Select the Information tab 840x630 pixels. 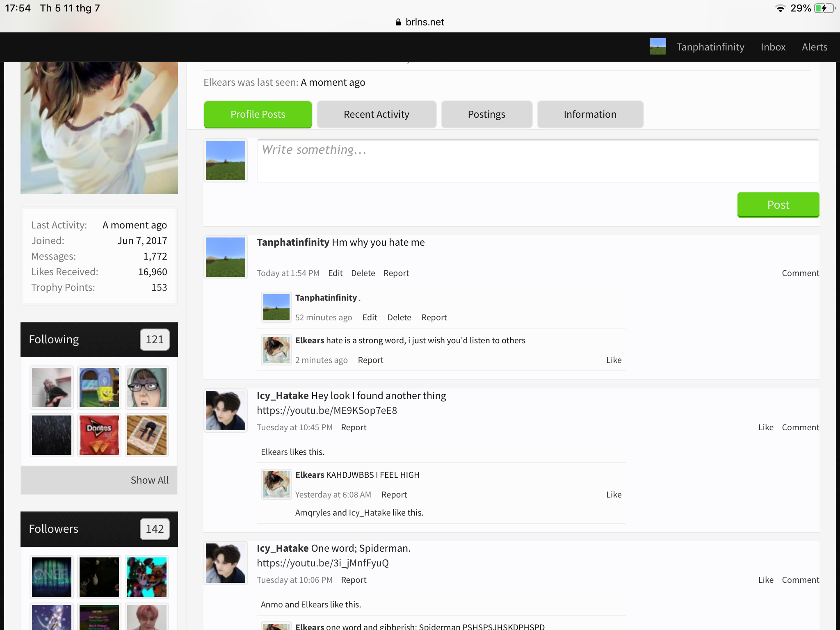pyautogui.click(x=590, y=114)
